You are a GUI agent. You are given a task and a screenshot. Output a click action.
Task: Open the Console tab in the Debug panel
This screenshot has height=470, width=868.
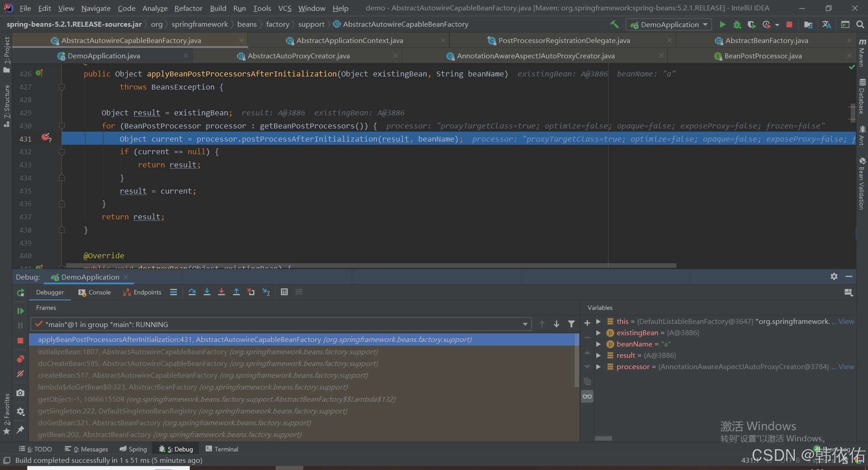(x=94, y=292)
